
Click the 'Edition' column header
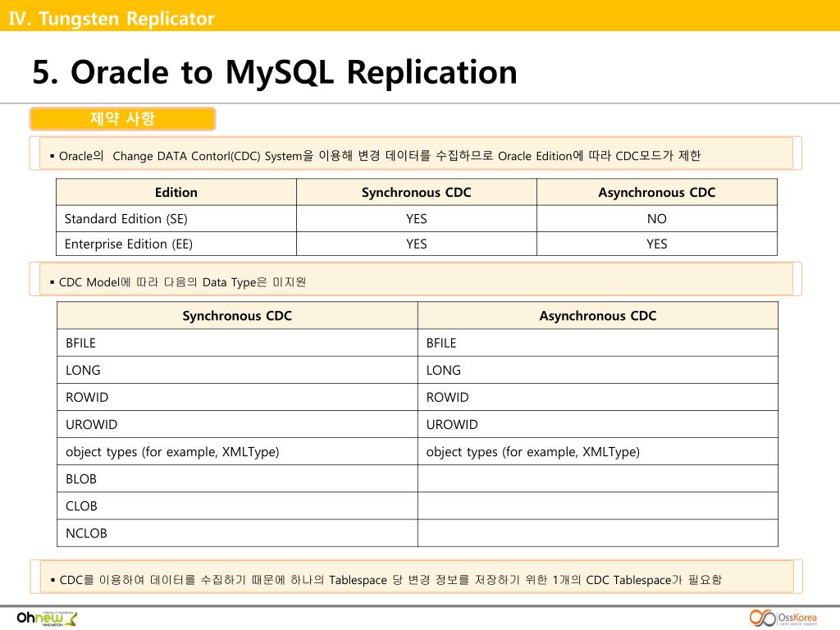[176, 192]
